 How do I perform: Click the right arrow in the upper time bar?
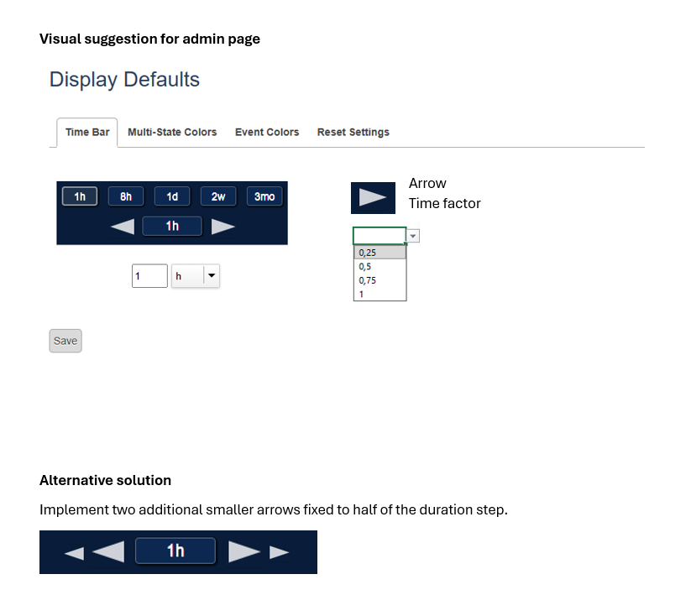pos(222,227)
